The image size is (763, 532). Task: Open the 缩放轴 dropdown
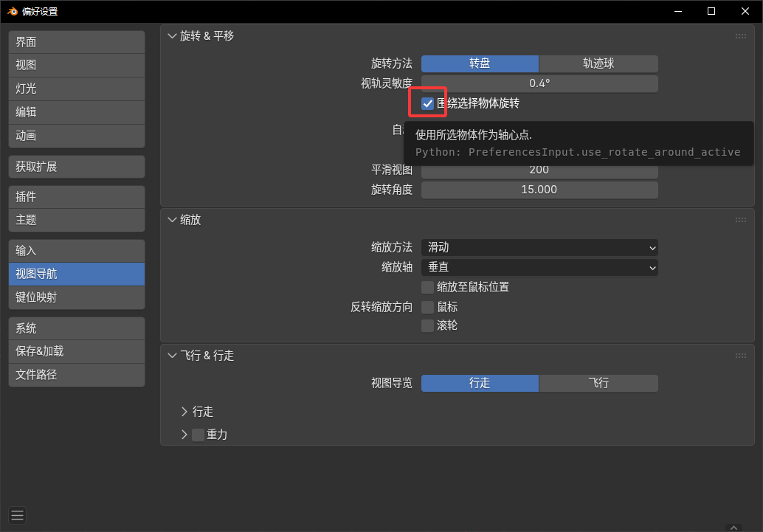(x=539, y=268)
